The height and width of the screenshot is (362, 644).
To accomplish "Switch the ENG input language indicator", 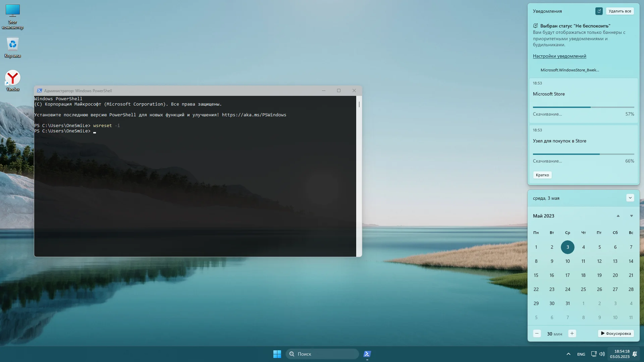I will click(581, 354).
